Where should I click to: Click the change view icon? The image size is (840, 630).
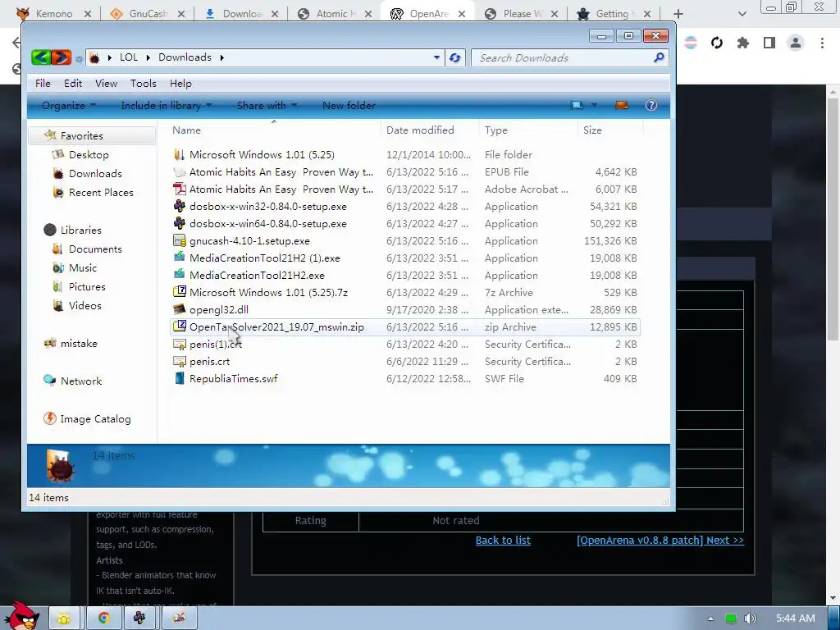point(577,106)
